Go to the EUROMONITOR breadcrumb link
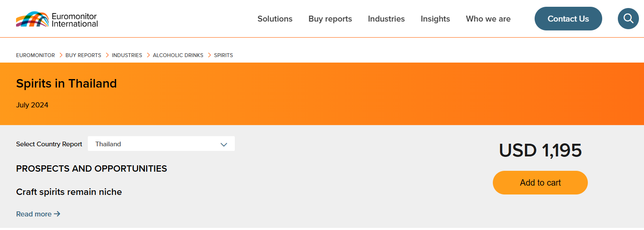 point(35,55)
